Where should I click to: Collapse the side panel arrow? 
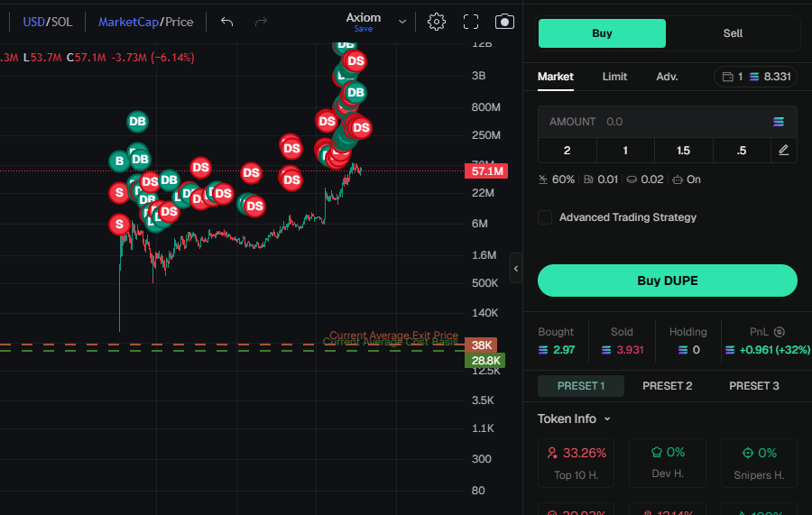[x=516, y=268]
